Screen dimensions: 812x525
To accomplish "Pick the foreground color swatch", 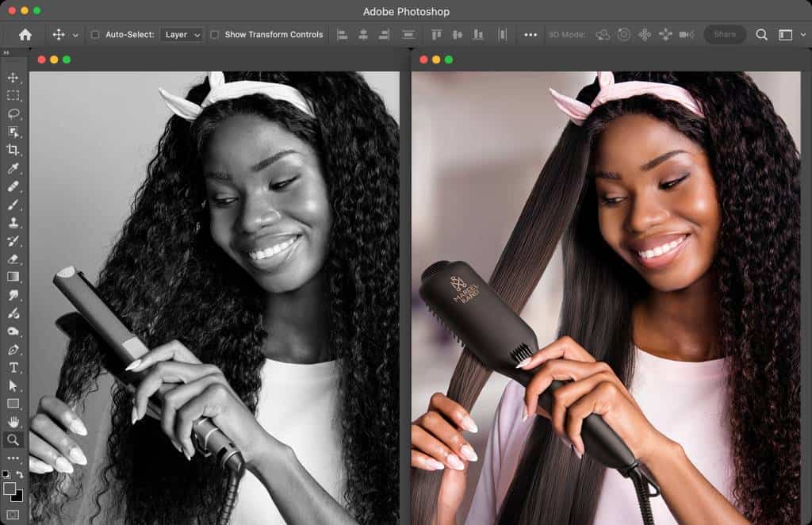I will point(10,489).
